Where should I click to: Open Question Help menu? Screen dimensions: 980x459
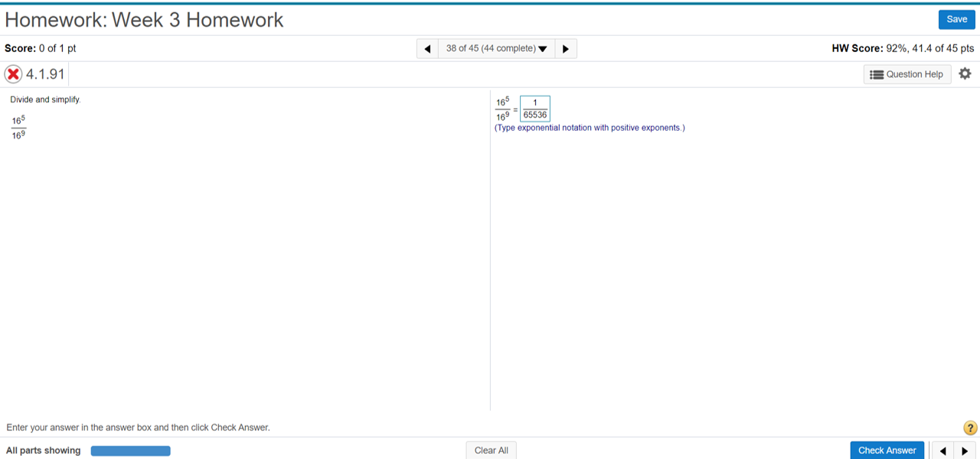click(907, 74)
